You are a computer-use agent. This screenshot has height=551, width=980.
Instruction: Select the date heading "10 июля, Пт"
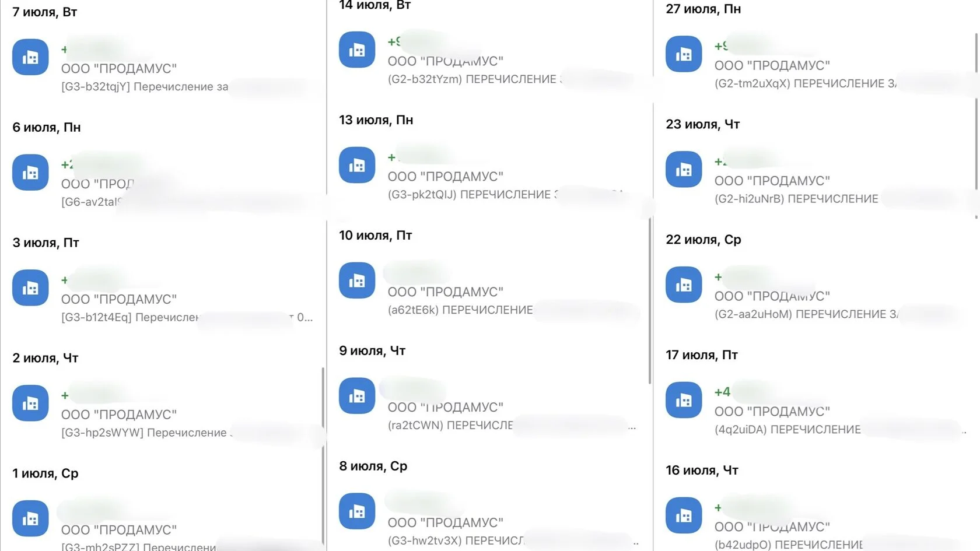point(376,236)
